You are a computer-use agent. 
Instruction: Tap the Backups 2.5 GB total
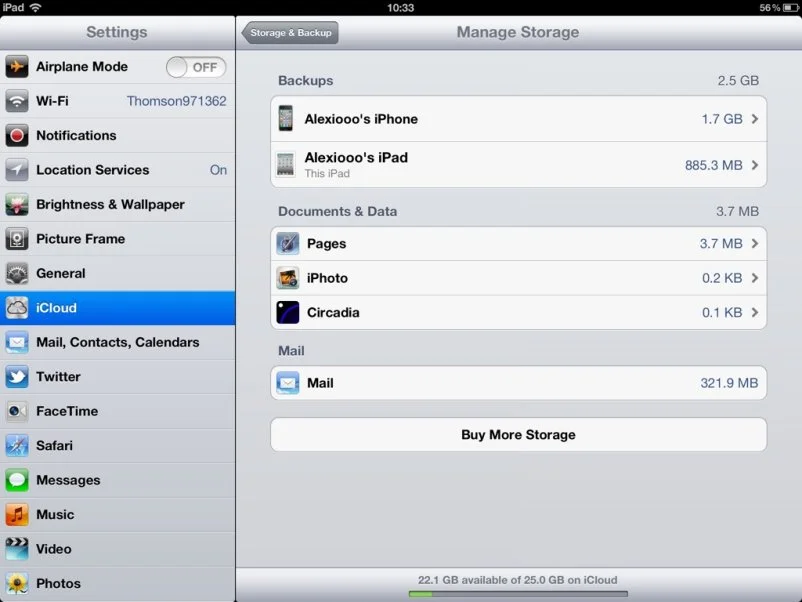[738, 81]
